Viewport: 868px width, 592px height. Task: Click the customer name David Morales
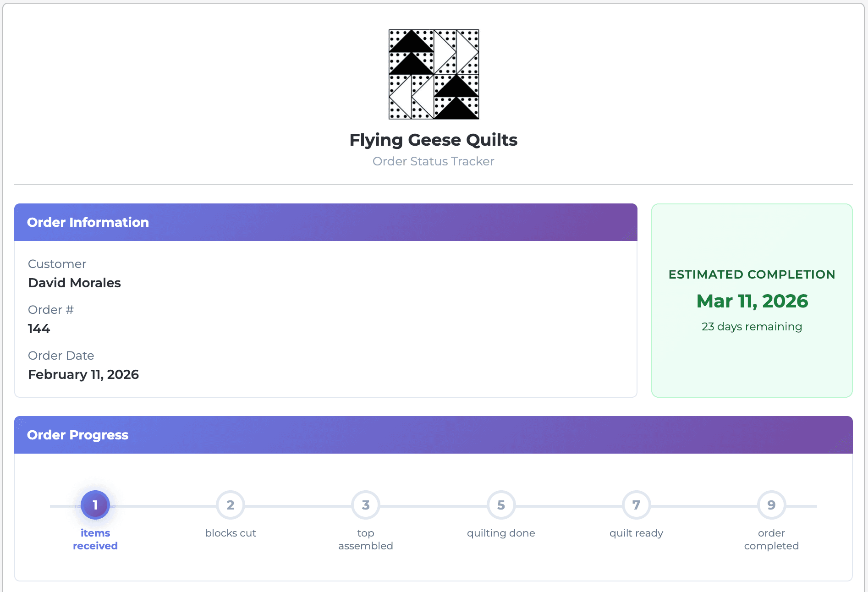74,283
